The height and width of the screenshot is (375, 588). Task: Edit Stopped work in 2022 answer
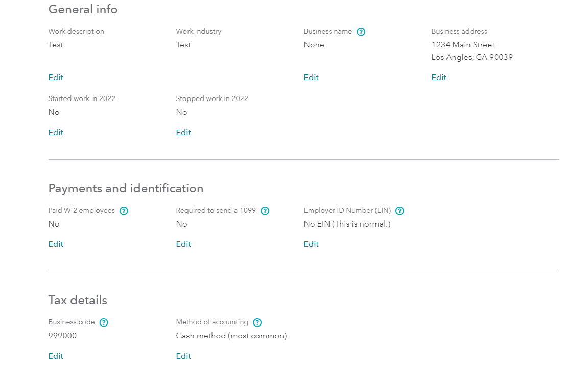pos(183,133)
